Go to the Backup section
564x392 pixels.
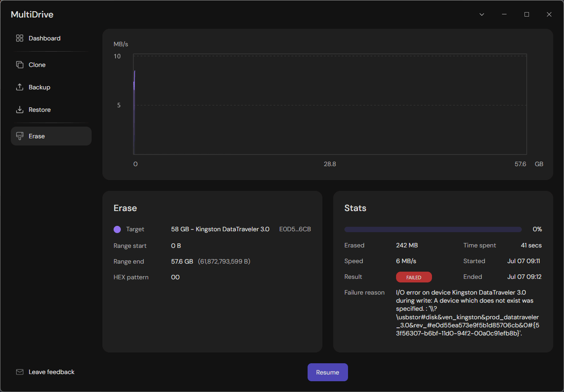point(51,87)
